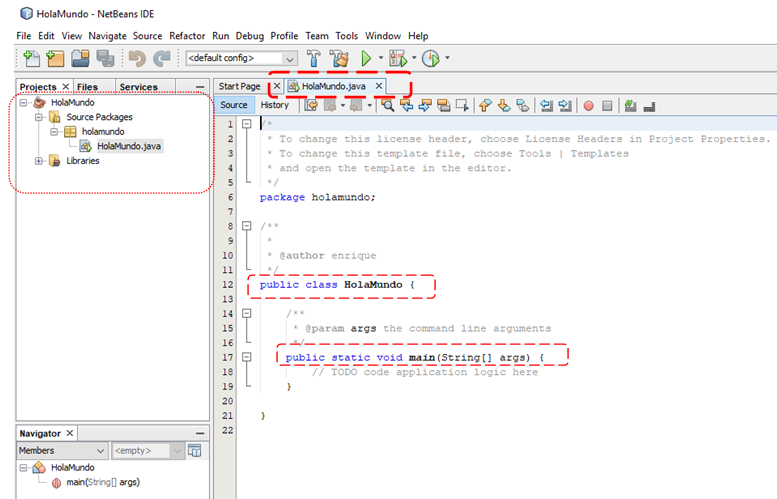Click the Last Edit editor icon
This screenshot has width=777, height=499.
coord(311,105)
